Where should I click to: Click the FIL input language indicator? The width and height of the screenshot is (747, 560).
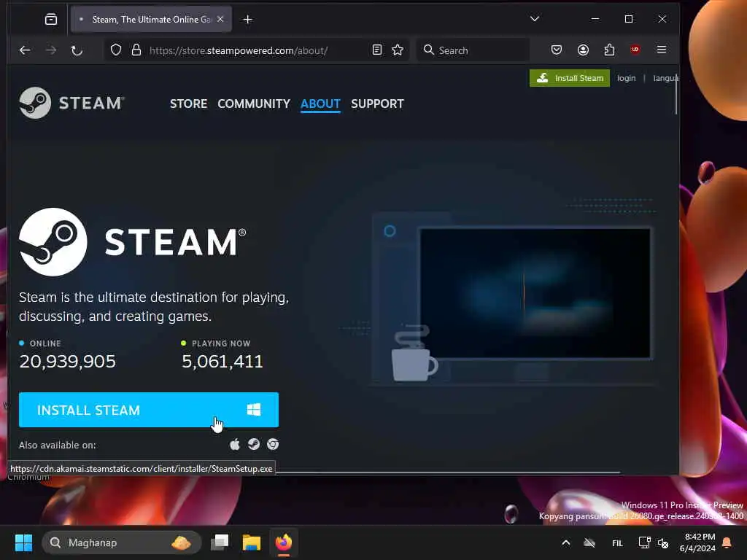[x=617, y=543]
